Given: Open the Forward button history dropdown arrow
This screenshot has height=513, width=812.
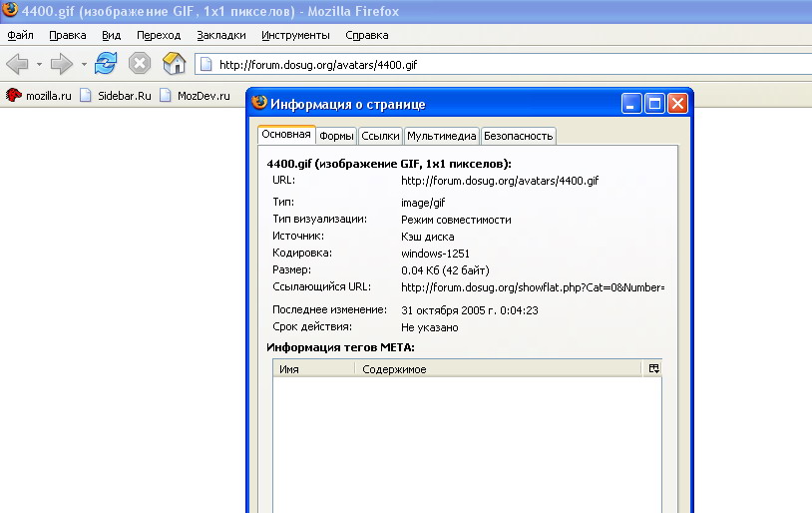Looking at the screenshot, I should point(84,65).
